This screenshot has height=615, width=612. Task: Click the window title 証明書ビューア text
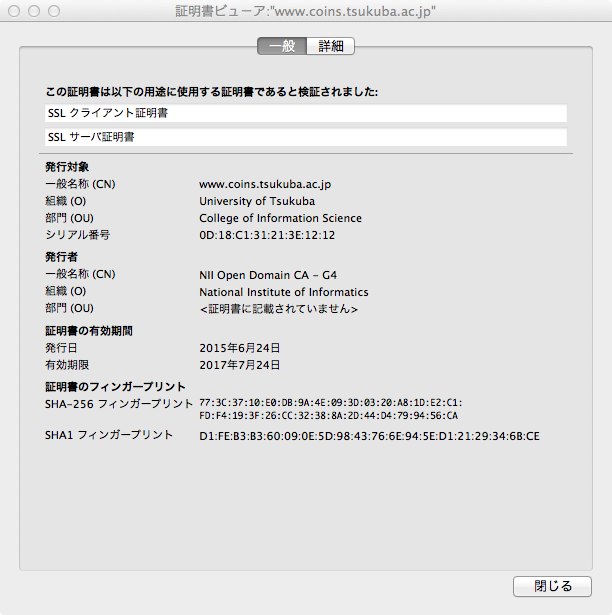click(305, 11)
